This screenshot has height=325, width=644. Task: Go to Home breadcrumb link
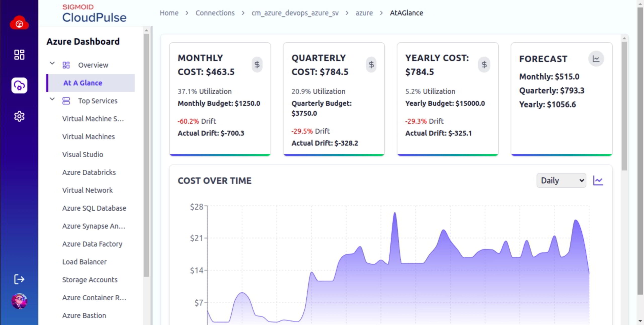click(x=169, y=13)
